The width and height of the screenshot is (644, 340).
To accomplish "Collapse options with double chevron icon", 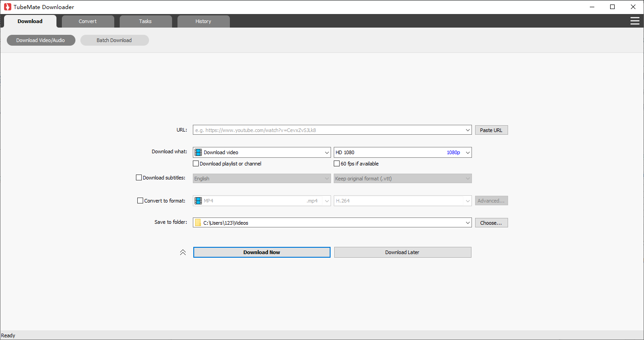I will coord(183,252).
